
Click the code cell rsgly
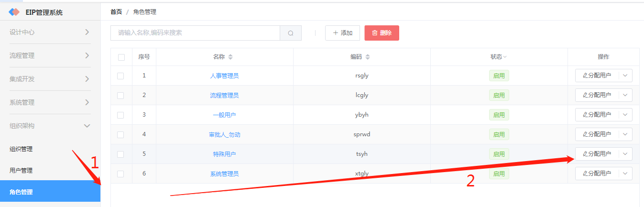[362, 76]
